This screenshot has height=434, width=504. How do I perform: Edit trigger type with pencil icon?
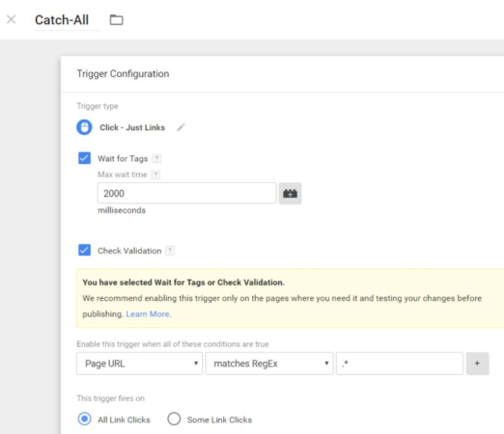181,127
